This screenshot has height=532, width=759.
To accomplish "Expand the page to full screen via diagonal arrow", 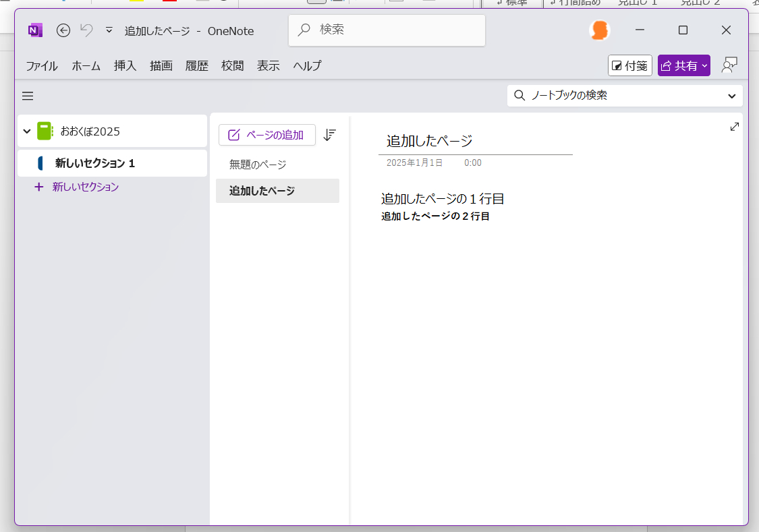I will 734,126.
